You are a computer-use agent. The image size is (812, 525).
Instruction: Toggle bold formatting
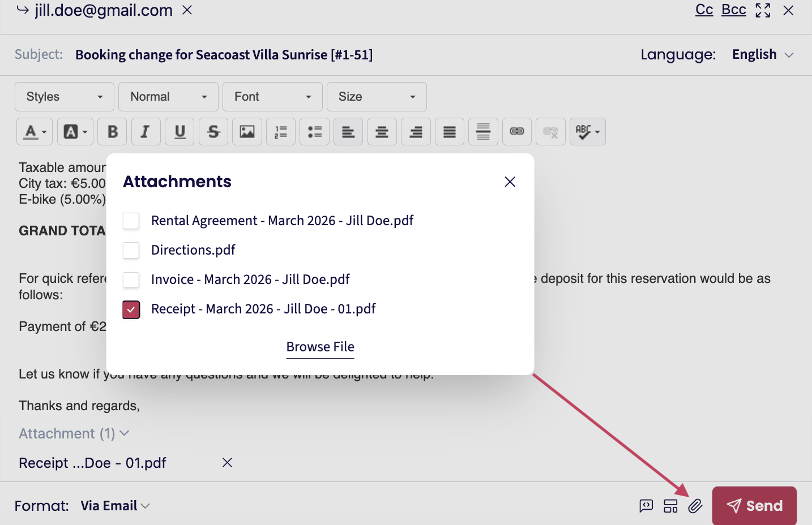112,132
